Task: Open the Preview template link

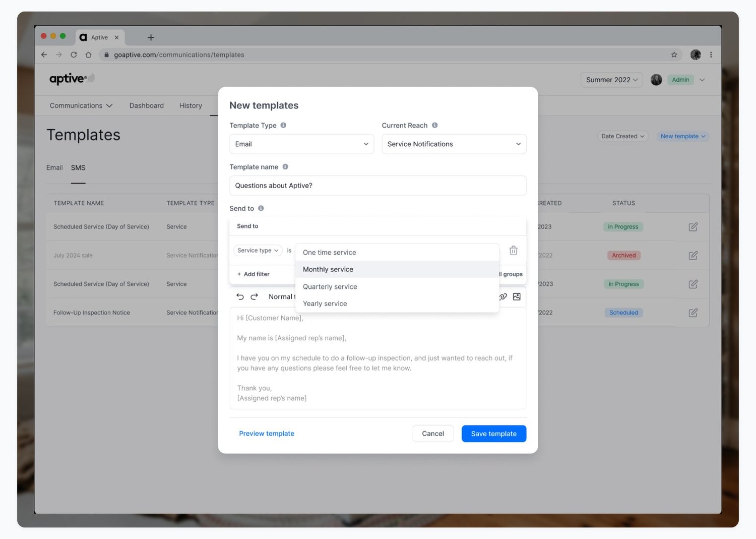Action: (267, 434)
